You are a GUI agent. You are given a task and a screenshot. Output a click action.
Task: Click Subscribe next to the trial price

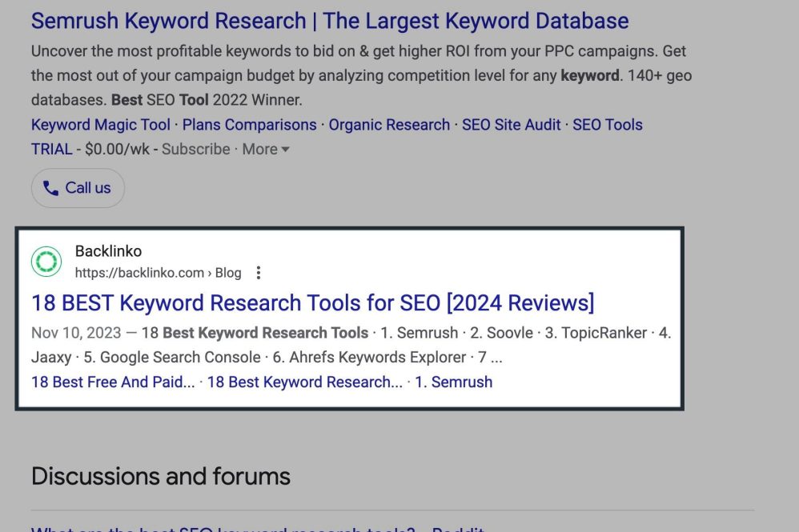(195, 150)
